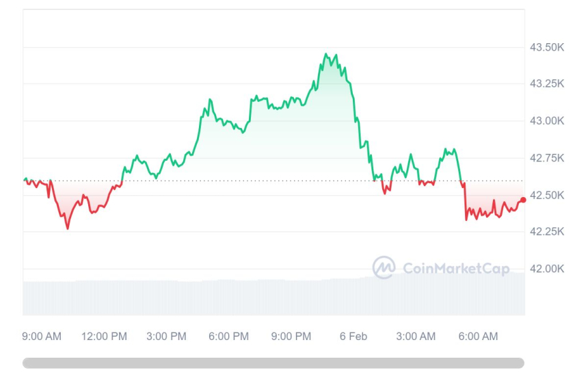Select the 6:00 AM time axis label

(x=478, y=337)
